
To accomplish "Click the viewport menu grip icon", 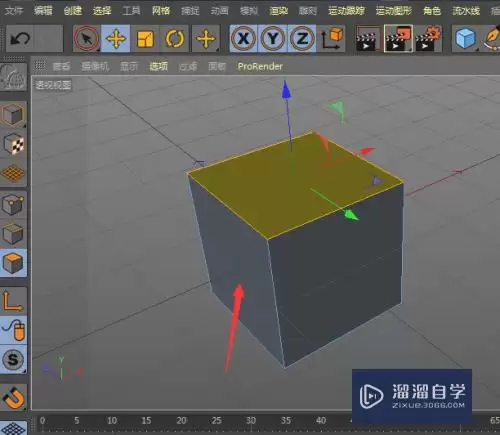I will (x=40, y=65).
